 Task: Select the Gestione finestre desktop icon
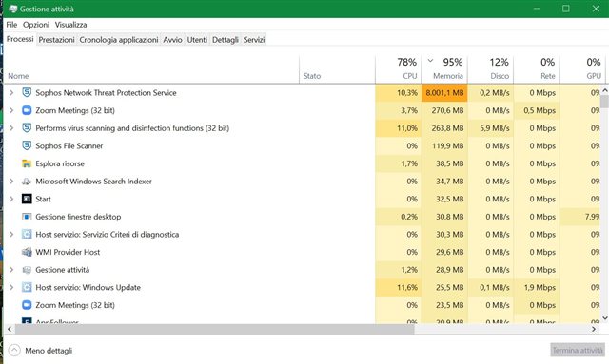pos(27,217)
